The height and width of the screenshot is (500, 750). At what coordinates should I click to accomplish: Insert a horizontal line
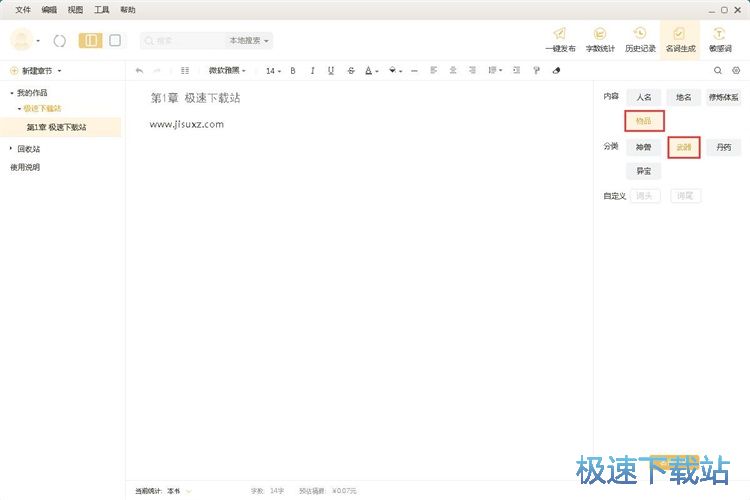pos(414,71)
